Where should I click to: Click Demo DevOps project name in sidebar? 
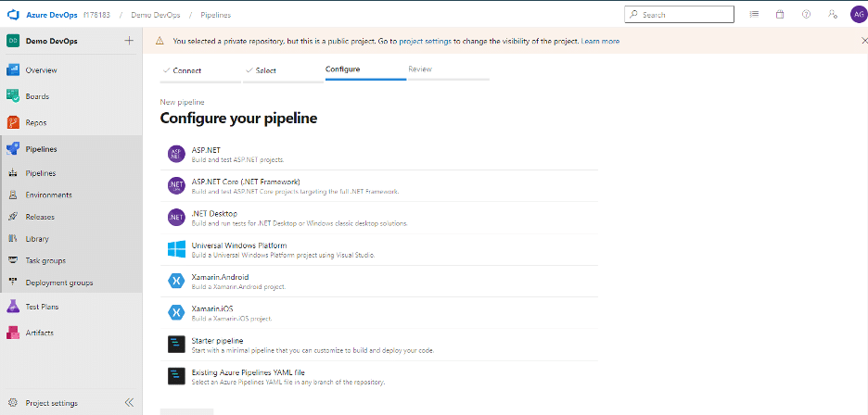click(x=52, y=41)
